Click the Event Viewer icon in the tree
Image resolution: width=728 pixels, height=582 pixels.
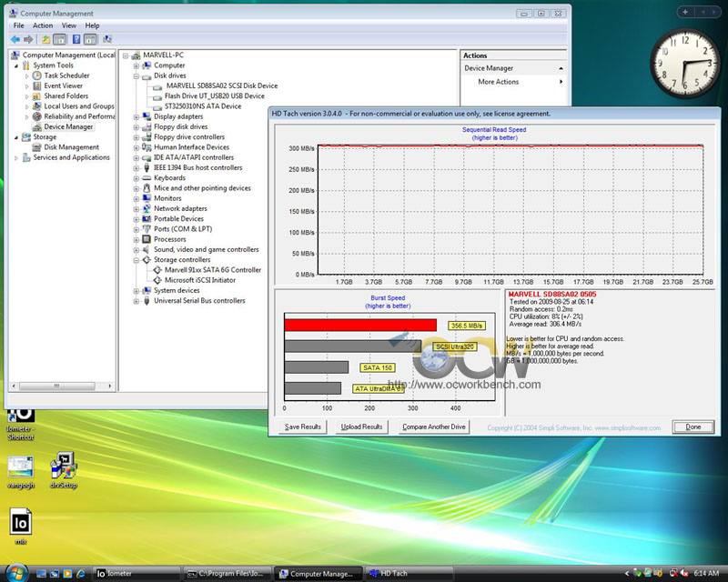[x=37, y=85]
